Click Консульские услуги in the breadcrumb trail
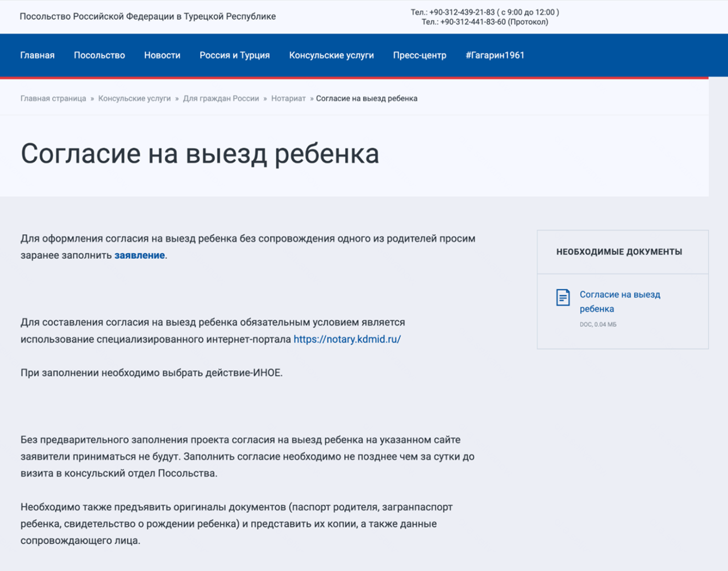Screen dimensions: 728x571 (134, 98)
